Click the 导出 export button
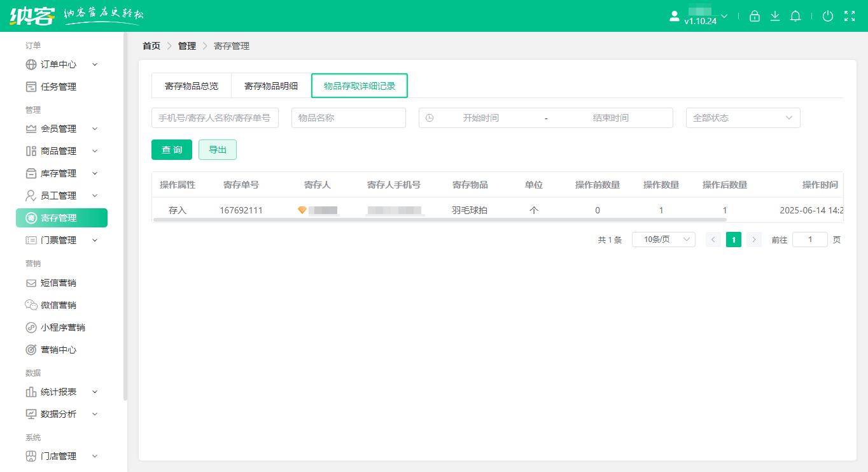Image resolution: width=868 pixels, height=472 pixels. (217, 149)
